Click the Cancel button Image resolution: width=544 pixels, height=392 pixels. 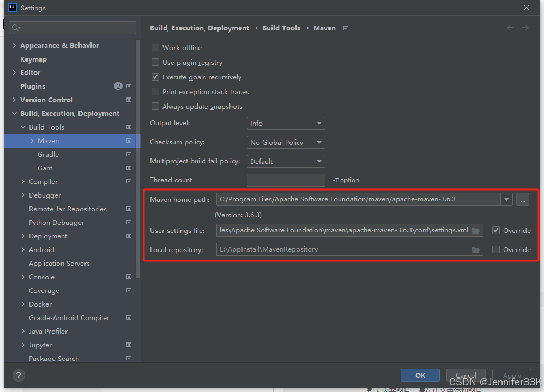pyautogui.click(x=466, y=375)
